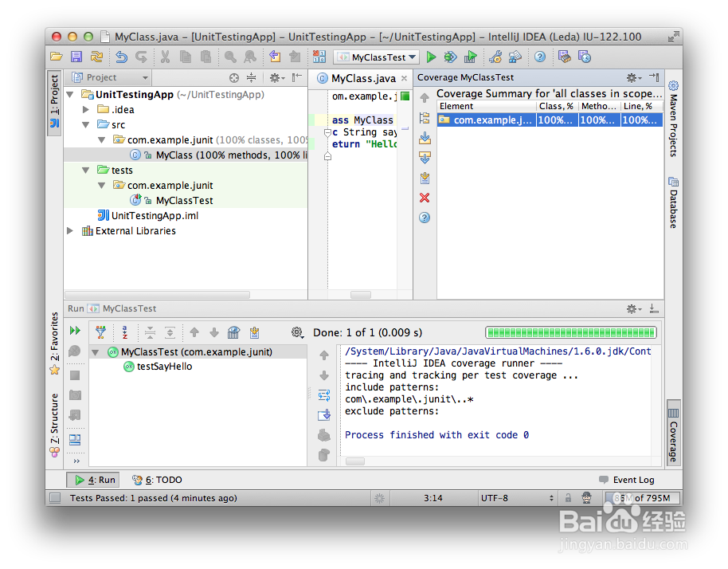Run MyClassTest with Coverage from the toolbar
This screenshot has height=569, width=728.
[x=471, y=57]
